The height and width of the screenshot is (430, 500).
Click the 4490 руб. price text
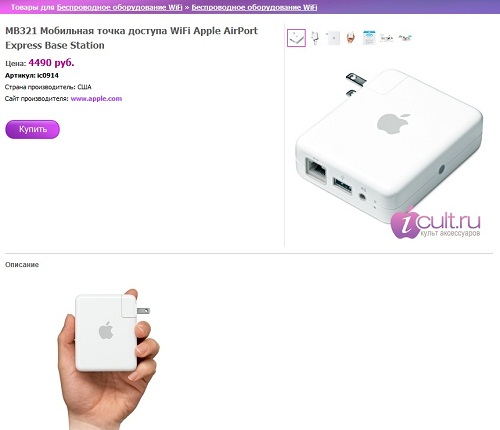coord(51,63)
